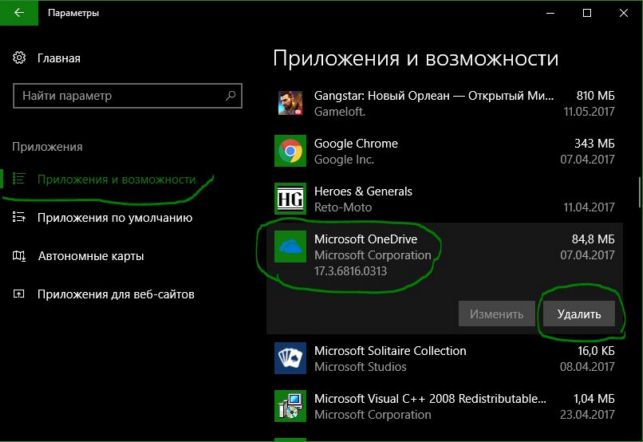Click the Приложения для веб-сайтов icon
643x442 pixels.
point(19,294)
